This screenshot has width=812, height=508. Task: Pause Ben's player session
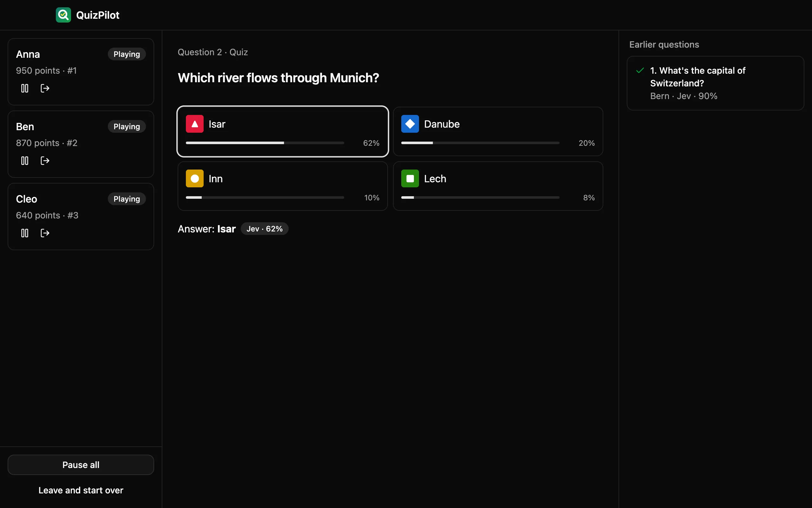(x=24, y=161)
